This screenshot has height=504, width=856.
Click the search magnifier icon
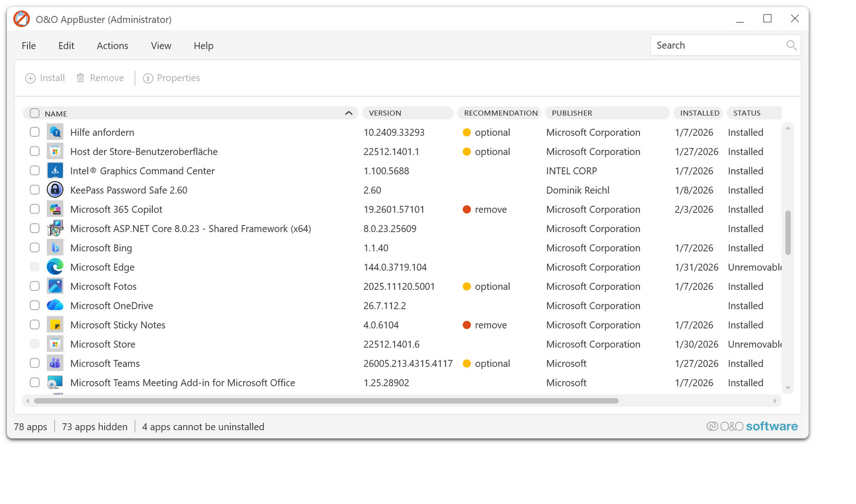pyautogui.click(x=791, y=45)
